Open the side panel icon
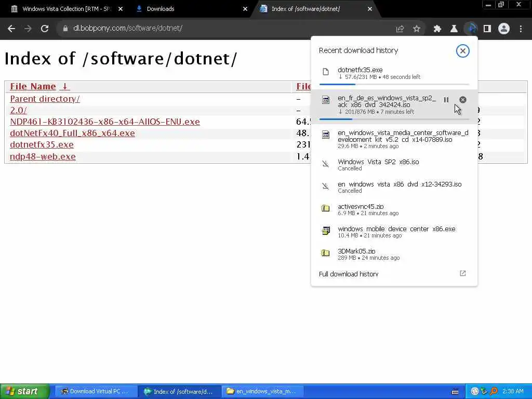Viewport: 532px width, 399px height. pyautogui.click(x=487, y=29)
